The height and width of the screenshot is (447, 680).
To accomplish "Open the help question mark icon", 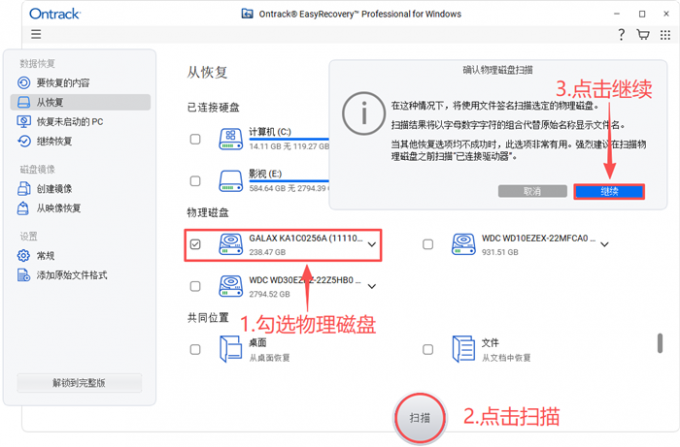I will pos(621,35).
